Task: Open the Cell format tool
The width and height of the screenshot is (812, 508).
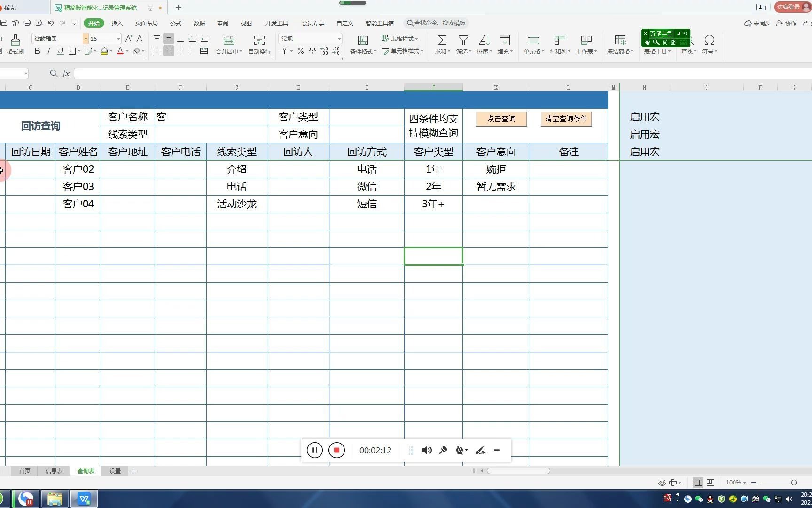Action: click(533, 44)
